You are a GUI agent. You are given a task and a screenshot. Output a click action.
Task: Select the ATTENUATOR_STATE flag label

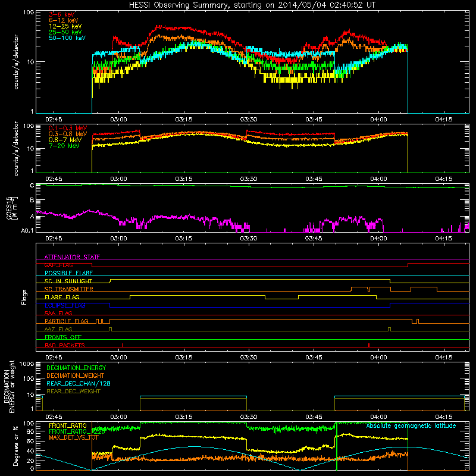(72, 257)
